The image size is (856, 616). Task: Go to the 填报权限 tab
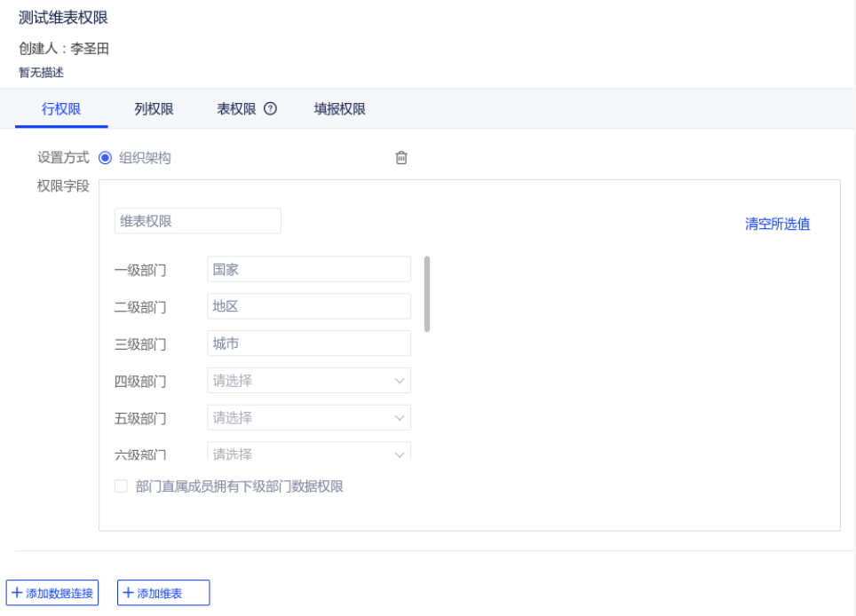tap(339, 109)
